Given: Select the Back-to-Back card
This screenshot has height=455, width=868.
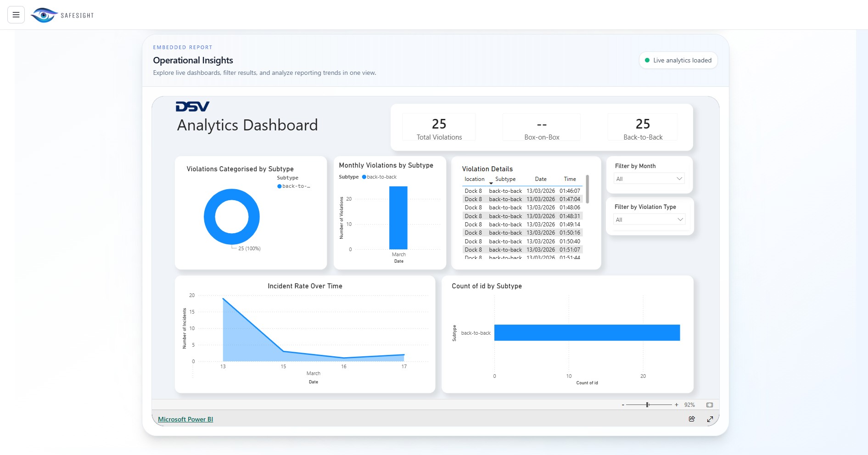Looking at the screenshot, I should point(643,128).
